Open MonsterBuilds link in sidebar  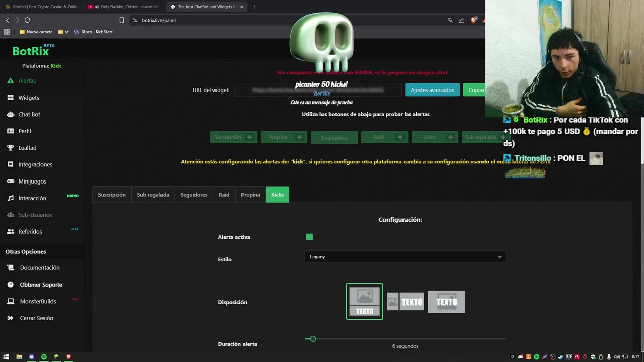click(38, 301)
